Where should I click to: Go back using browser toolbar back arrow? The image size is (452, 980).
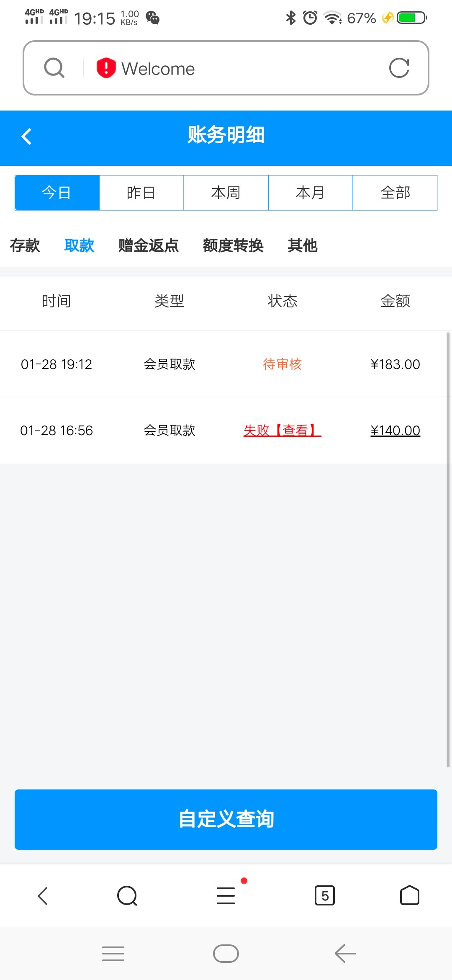(43, 896)
